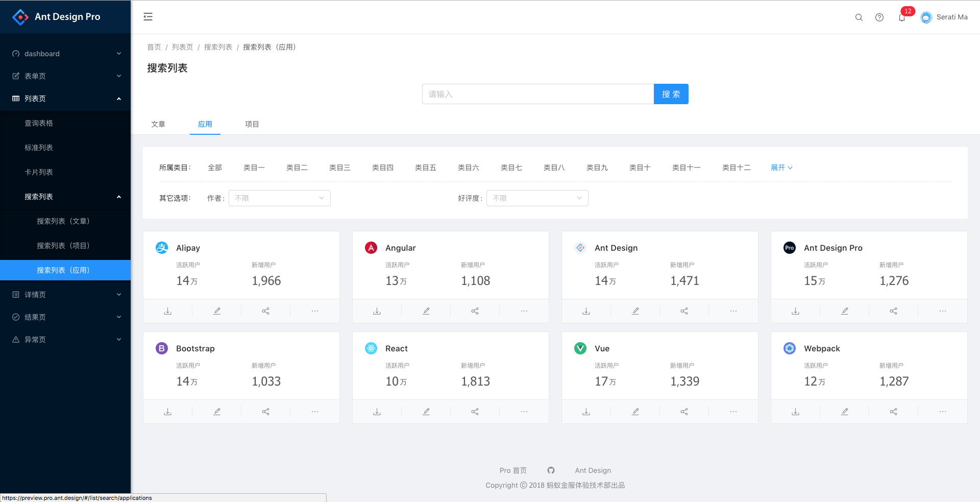Open GitHub icon link in footer
The width and height of the screenshot is (980, 502).
(x=551, y=470)
